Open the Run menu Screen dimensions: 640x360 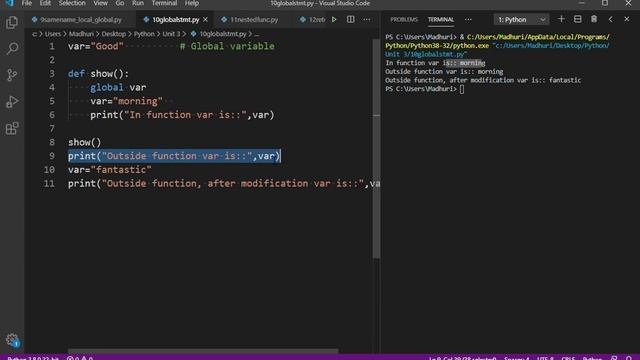(138, 3)
